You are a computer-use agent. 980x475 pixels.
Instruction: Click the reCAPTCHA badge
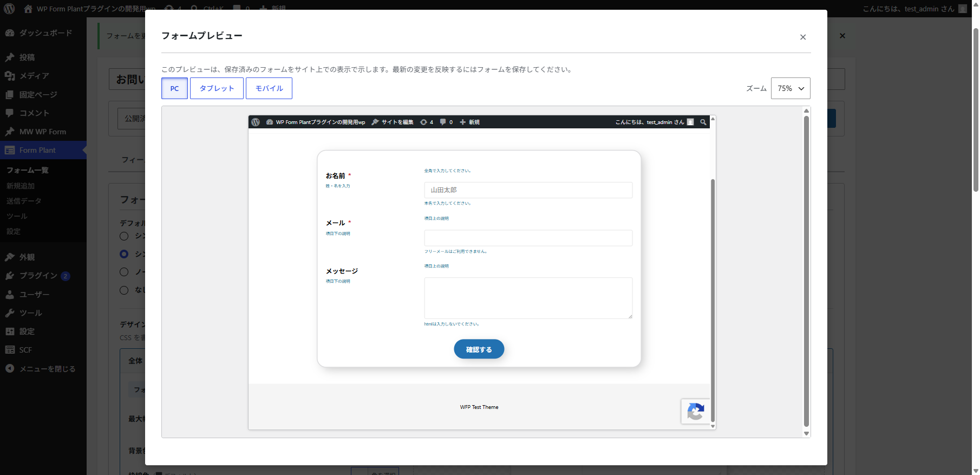pyautogui.click(x=695, y=412)
